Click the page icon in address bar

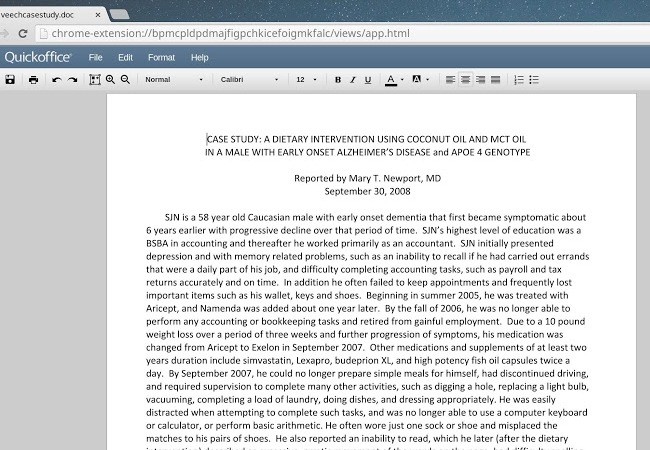click(44, 34)
